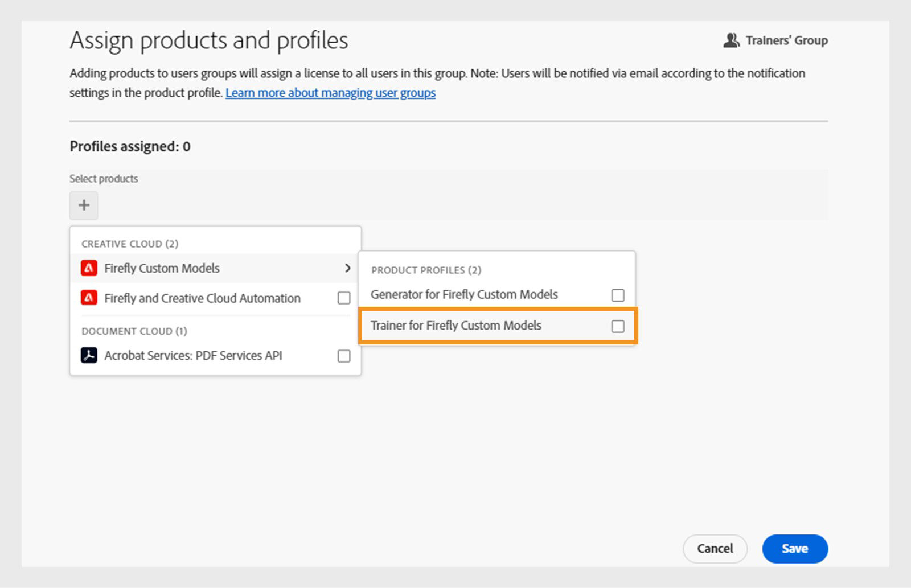Select Firefly Custom Models menu entry

(x=215, y=268)
